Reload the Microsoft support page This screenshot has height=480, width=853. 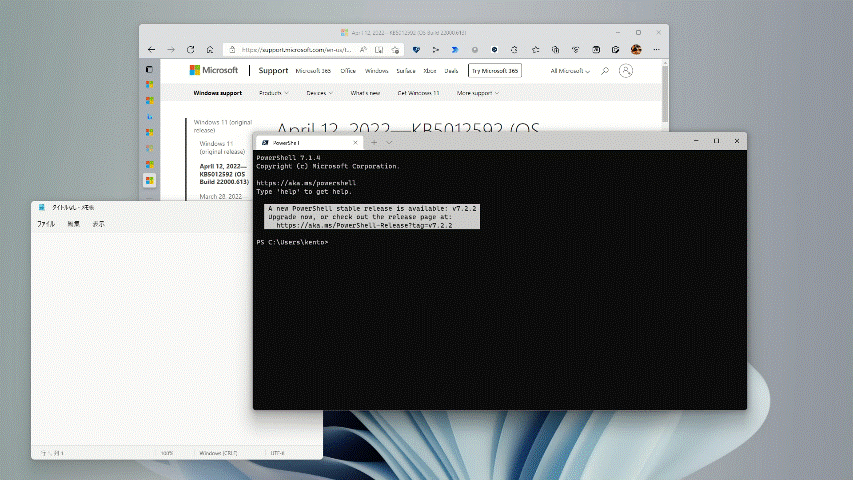point(189,49)
